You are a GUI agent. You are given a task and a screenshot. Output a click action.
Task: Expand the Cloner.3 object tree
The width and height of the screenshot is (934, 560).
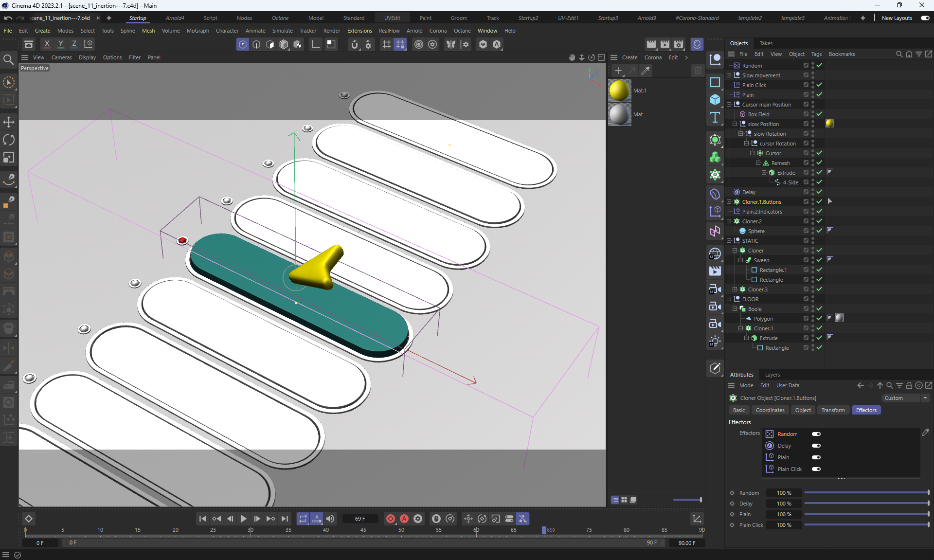coord(735,289)
